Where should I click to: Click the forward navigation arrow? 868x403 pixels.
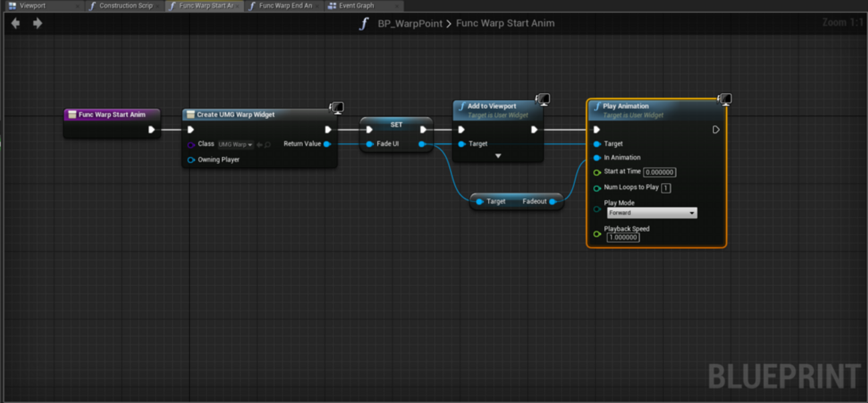click(37, 23)
